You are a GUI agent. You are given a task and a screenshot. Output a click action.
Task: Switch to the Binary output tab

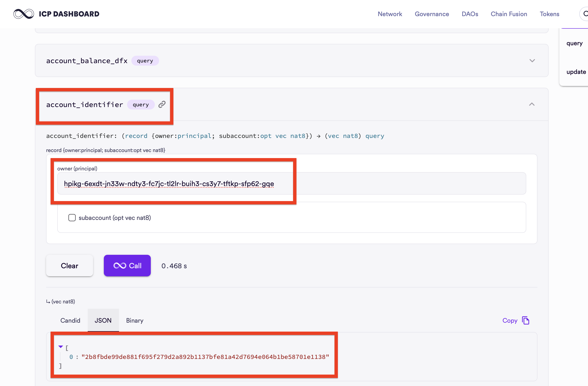click(135, 320)
